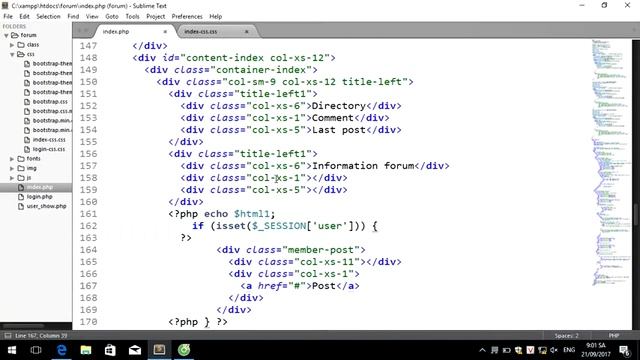Click $html1 variable on line 161
The image size is (640, 360).
252,214
